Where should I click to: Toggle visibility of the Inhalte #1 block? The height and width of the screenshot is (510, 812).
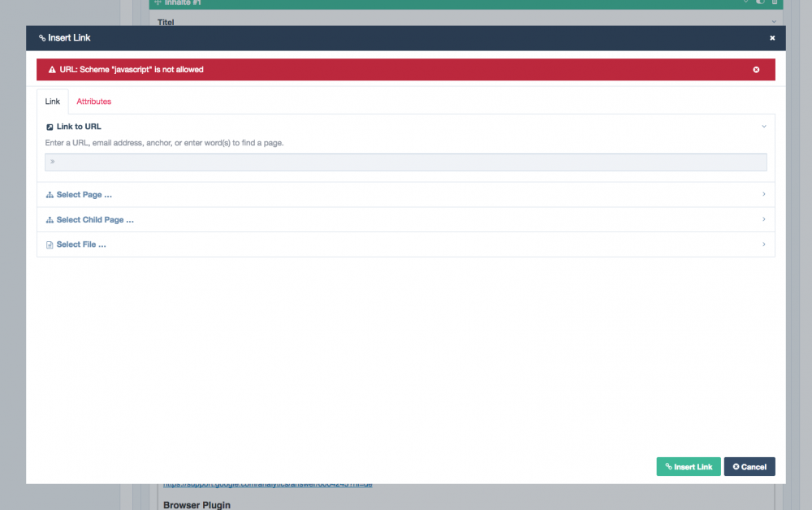point(760,2)
